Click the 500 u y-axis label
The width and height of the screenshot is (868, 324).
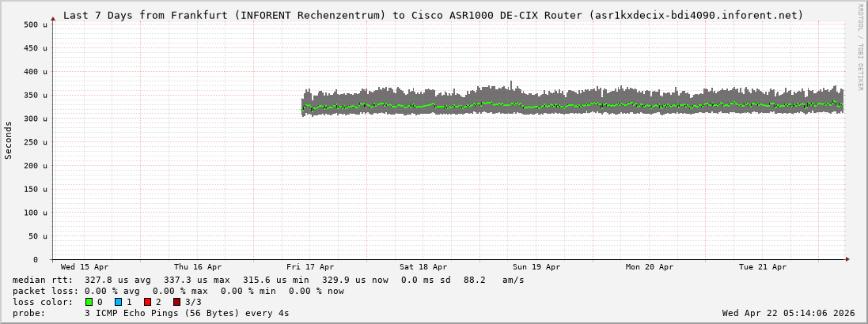36,24
